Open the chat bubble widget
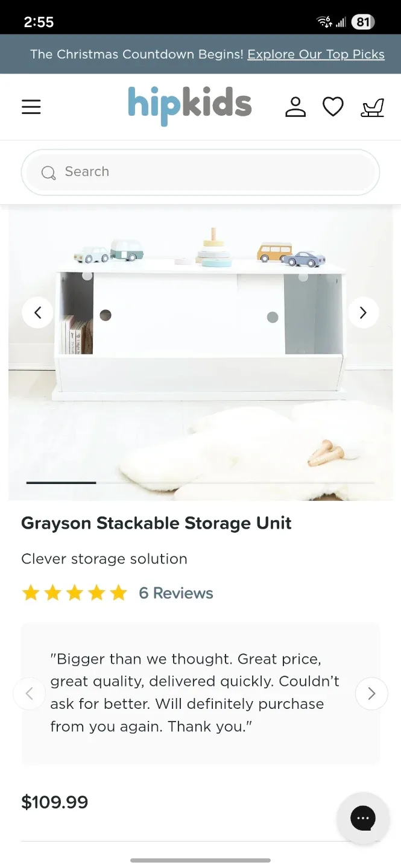The image size is (401, 868). pos(363,818)
